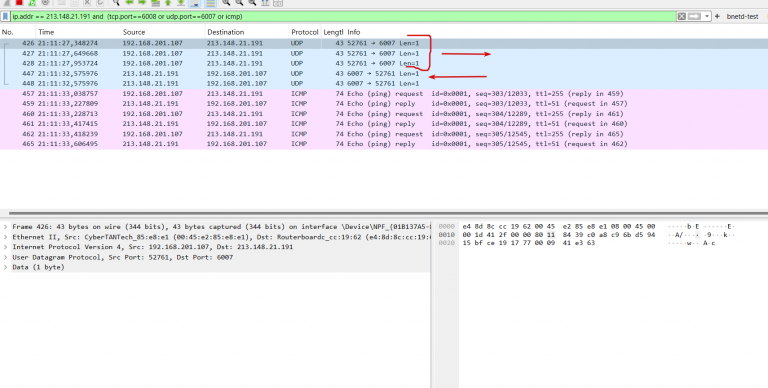Click the Info cell of reply seq=305/12545

(487, 144)
